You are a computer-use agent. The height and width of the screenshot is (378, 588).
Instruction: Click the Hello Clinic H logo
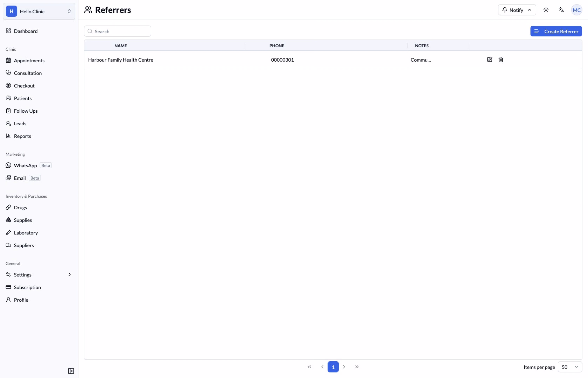click(x=12, y=11)
